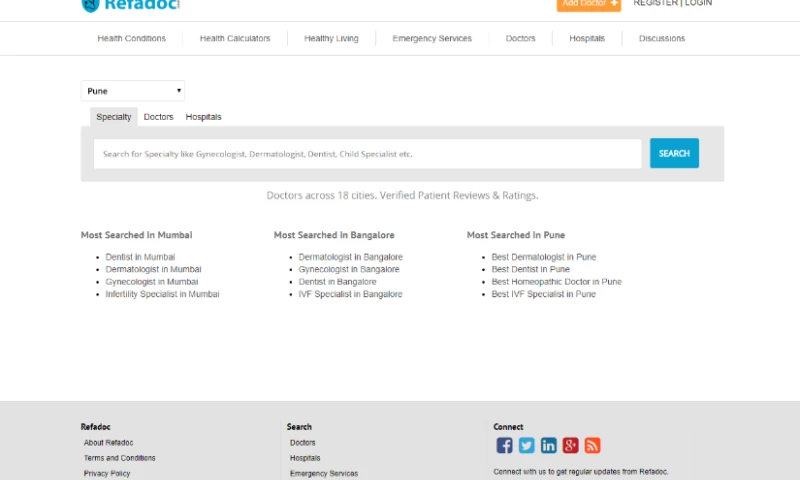Switch to the Doctors search tab
This screenshot has width=800, height=480.
coord(159,117)
